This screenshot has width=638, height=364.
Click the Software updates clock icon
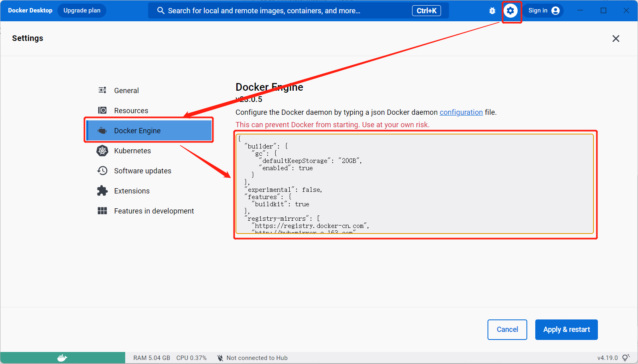[102, 171]
